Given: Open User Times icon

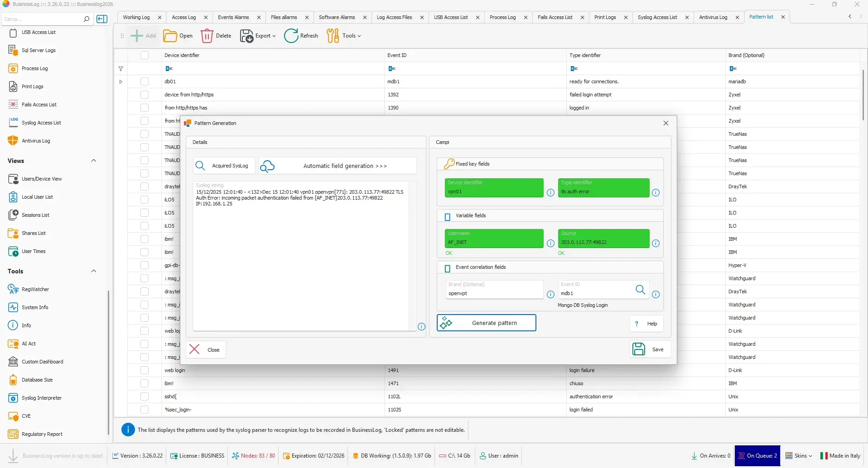Looking at the screenshot, I should 13,251.
